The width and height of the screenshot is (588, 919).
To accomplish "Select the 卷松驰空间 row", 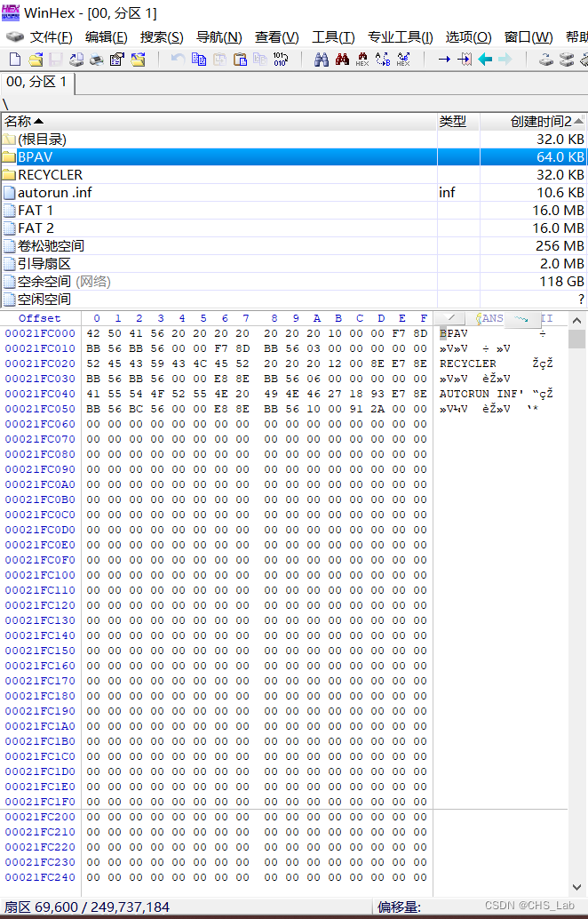I will click(x=293, y=245).
